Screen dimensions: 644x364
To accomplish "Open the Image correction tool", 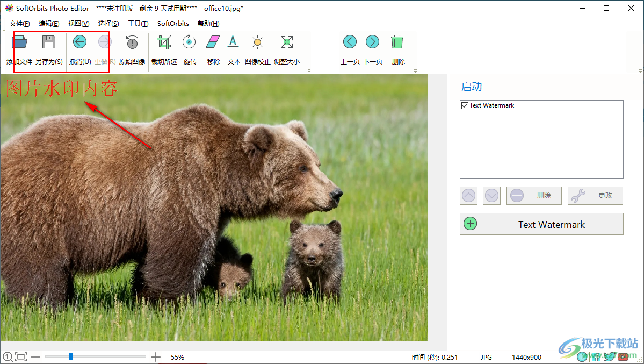I will (x=257, y=41).
